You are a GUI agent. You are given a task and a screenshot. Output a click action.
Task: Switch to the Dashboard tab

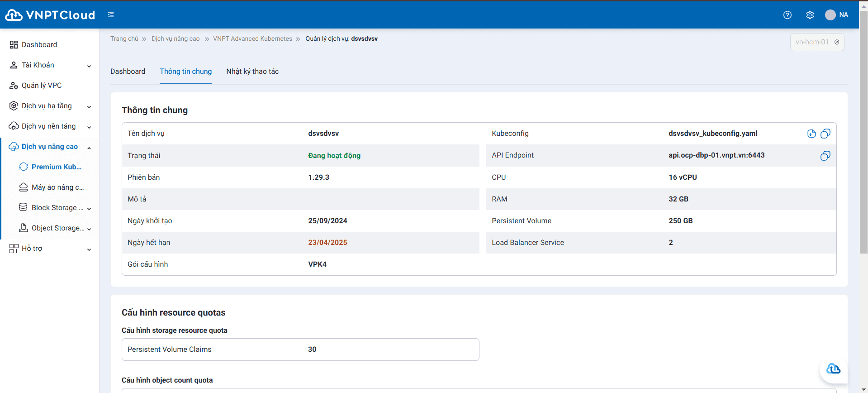[x=128, y=72]
